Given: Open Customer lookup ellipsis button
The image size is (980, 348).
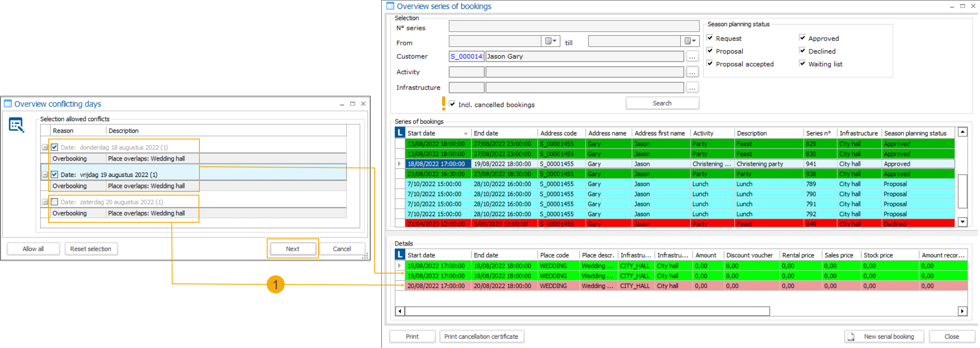Looking at the screenshot, I should coord(692,57).
